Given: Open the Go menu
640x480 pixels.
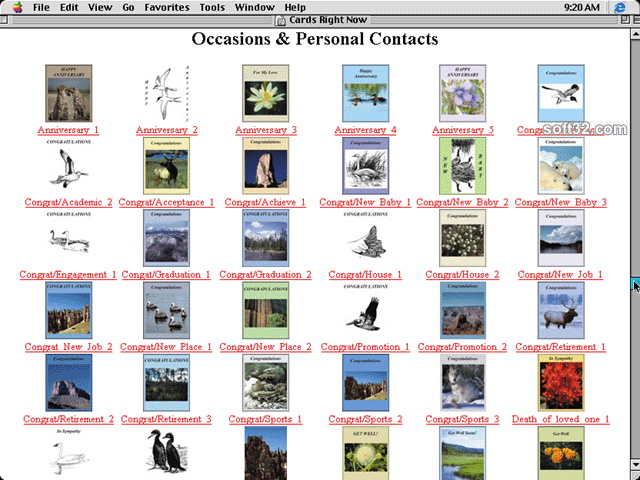Looking at the screenshot, I should tap(129, 7).
